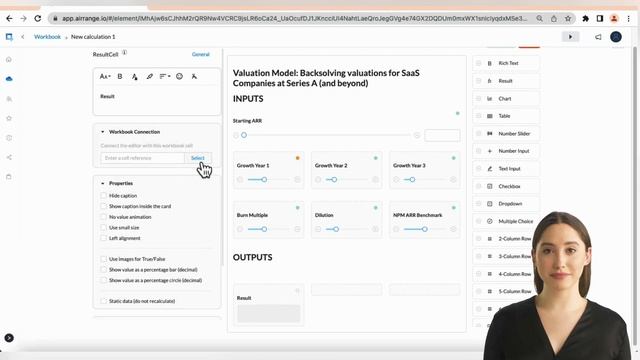This screenshot has width=640, height=360.
Task: Go back using chevron beside Workbook
Action: 23,37
